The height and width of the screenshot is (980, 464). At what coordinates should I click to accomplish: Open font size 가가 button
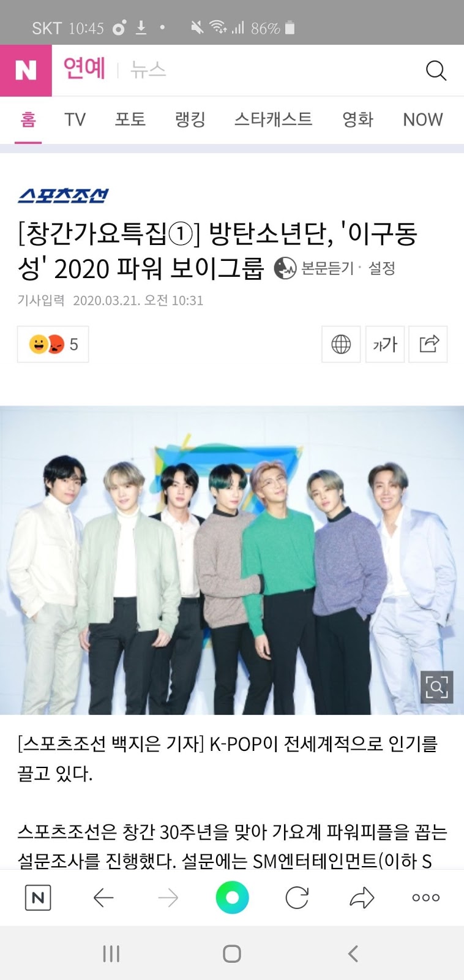pos(385,344)
